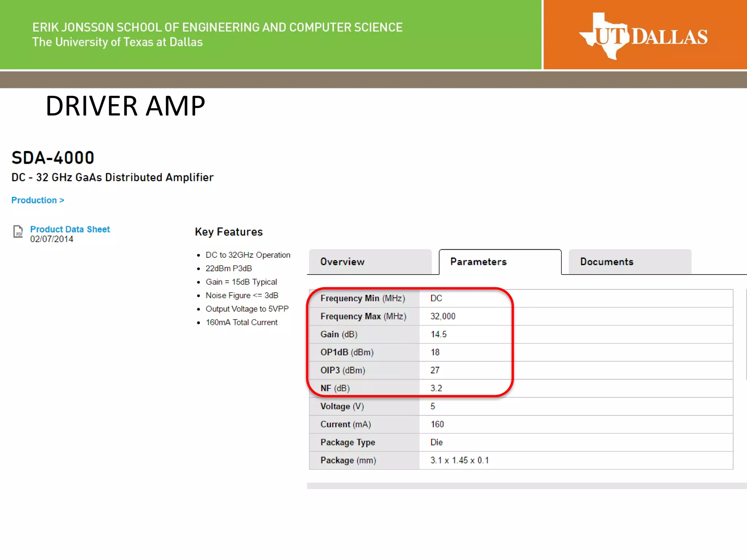The height and width of the screenshot is (560, 747).
Task: Click the Frequency Min (MHz) row label
Action: coord(363,298)
